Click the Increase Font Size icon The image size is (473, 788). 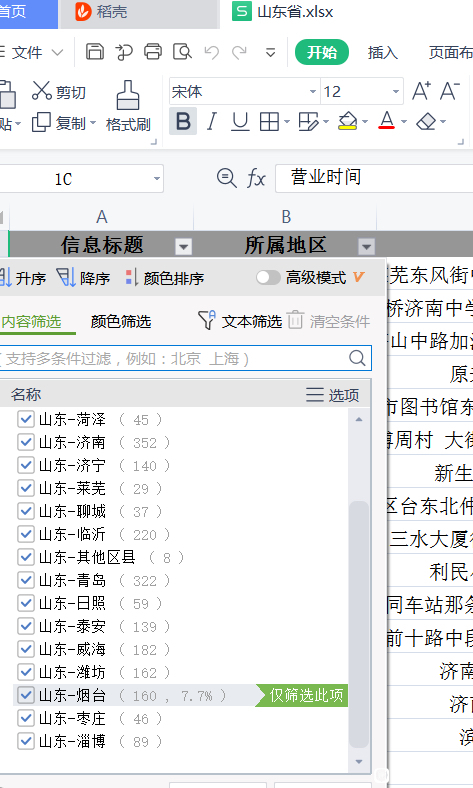tap(421, 91)
